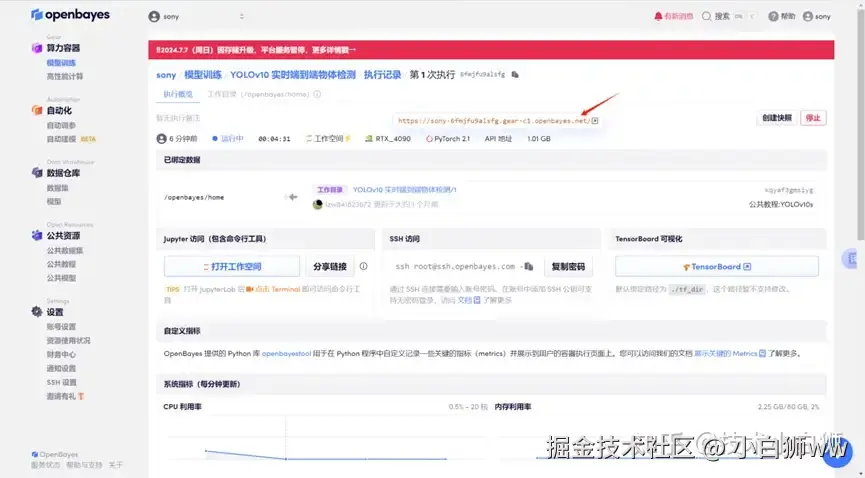865x478 pixels.
Task: Click the help question-mark icon
Action: tap(773, 17)
